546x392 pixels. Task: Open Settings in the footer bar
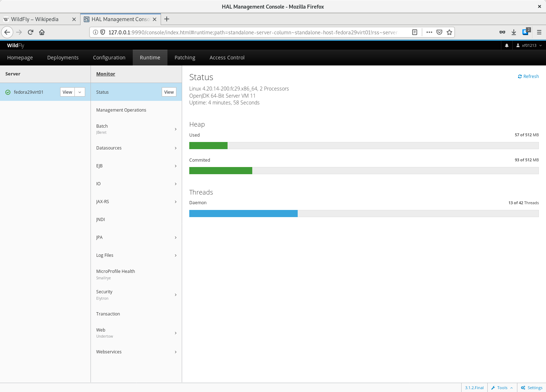(x=532, y=388)
